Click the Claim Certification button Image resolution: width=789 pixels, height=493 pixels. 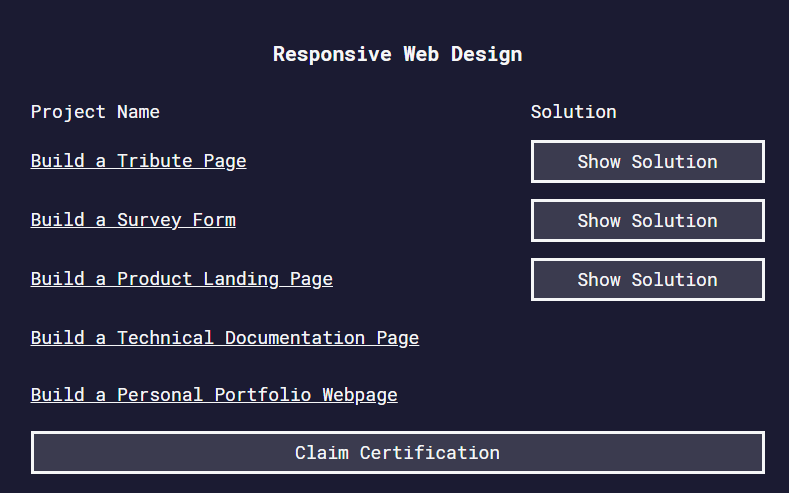pyautogui.click(x=398, y=452)
